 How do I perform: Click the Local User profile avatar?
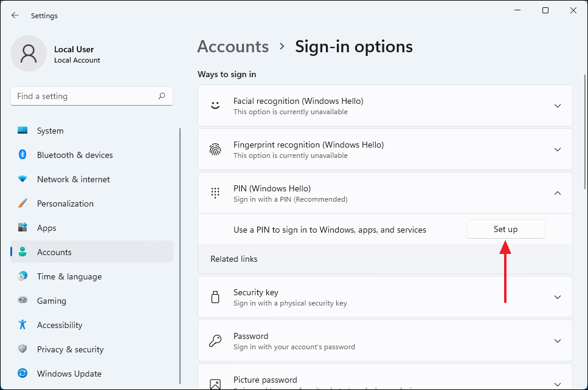(x=29, y=53)
